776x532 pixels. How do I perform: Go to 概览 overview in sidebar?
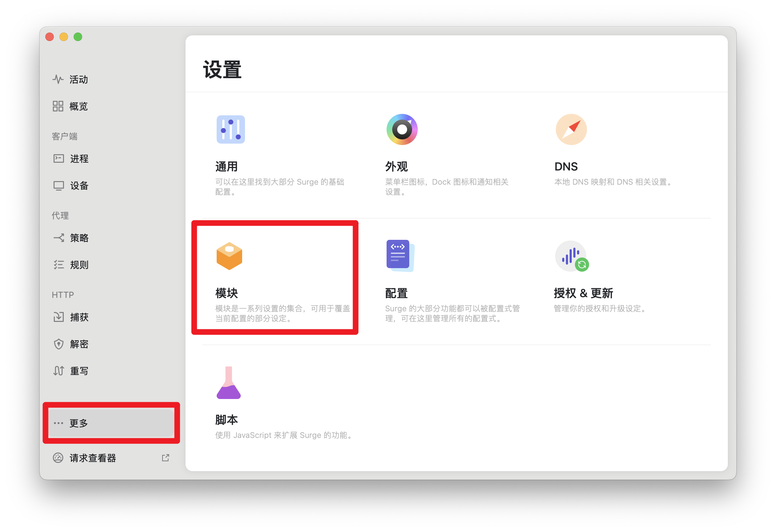point(78,106)
